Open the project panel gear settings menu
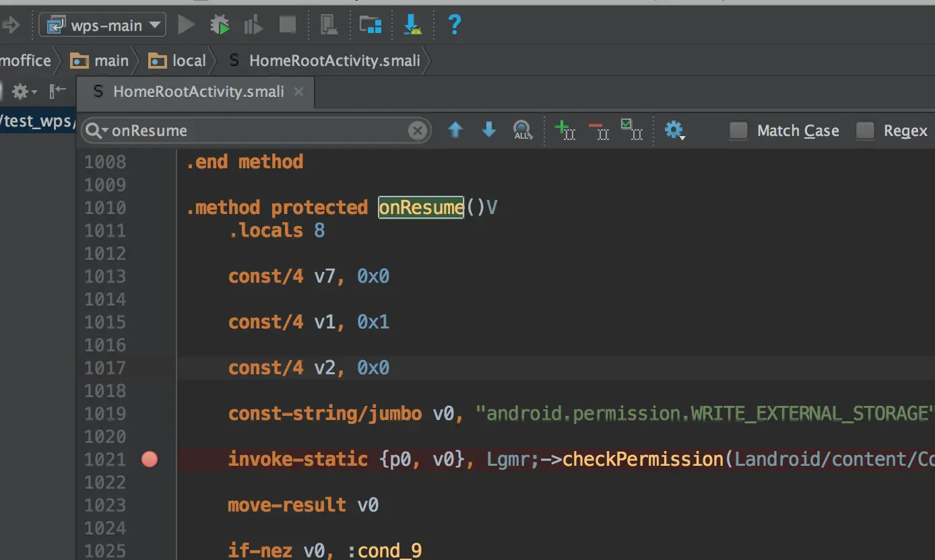The height and width of the screenshot is (560, 935). coord(23,92)
